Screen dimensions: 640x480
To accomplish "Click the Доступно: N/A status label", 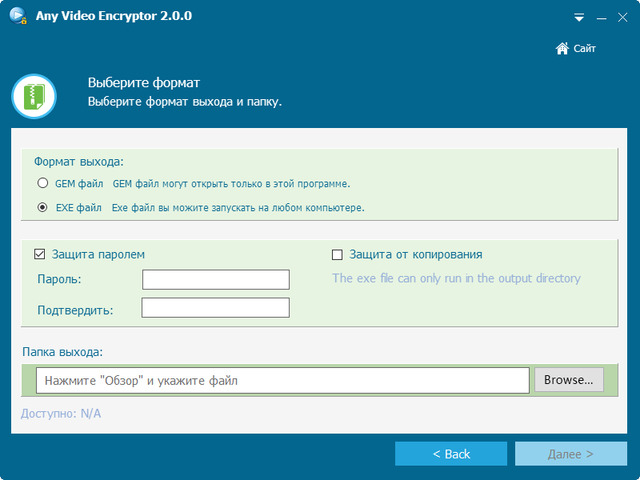I will pyautogui.click(x=61, y=414).
